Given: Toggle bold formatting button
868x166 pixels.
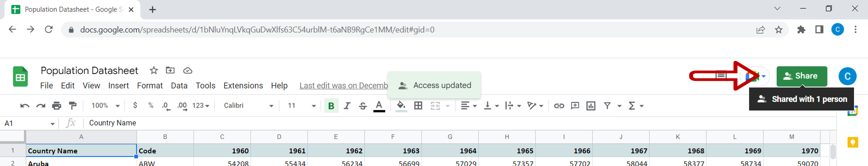Looking at the screenshot, I should point(331,106).
